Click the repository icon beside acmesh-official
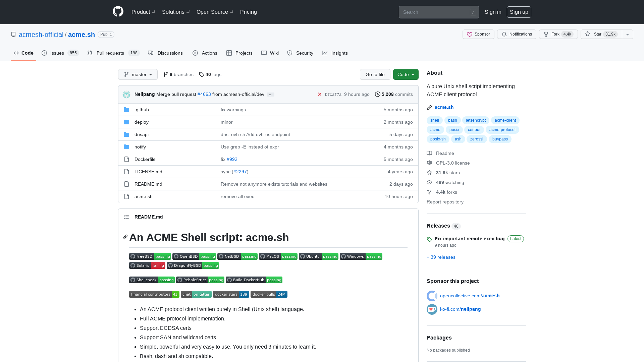Screen dimensions: 644x362 coord(13,35)
